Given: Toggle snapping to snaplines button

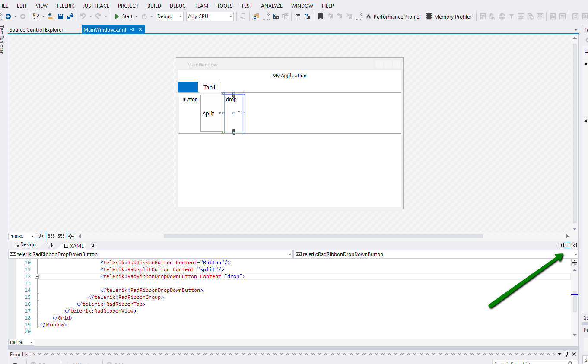Looking at the screenshot, I should 71,236.
